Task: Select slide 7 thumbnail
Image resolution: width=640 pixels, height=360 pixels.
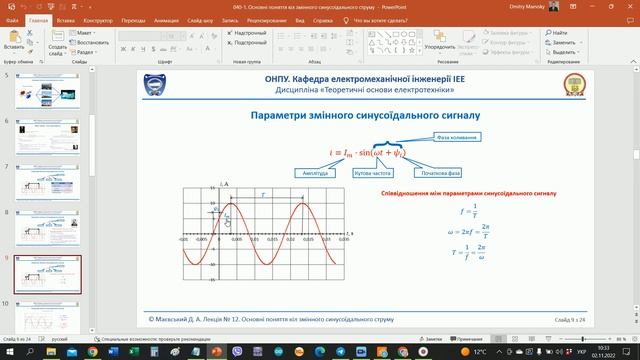Action: pyautogui.click(x=47, y=182)
